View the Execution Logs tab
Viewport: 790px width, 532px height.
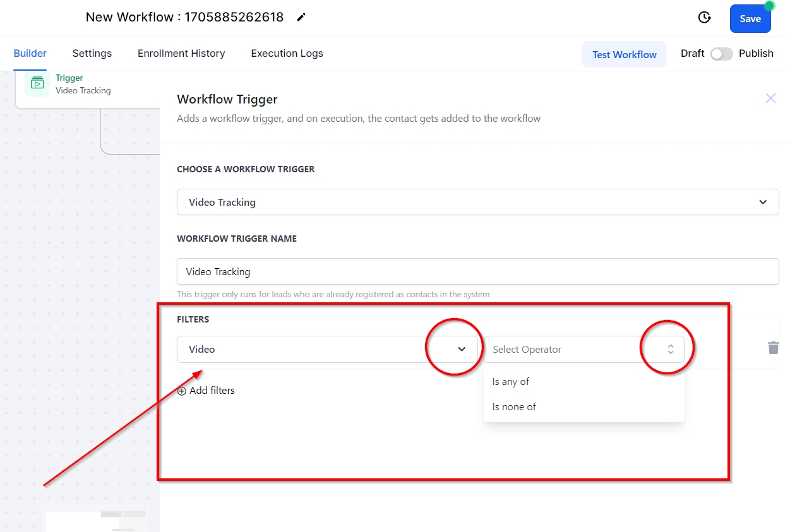coord(287,54)
